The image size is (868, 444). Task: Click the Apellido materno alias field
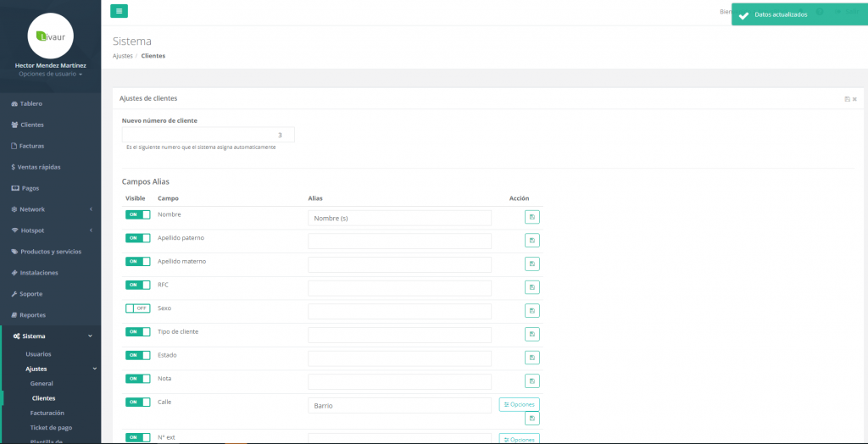400,264
